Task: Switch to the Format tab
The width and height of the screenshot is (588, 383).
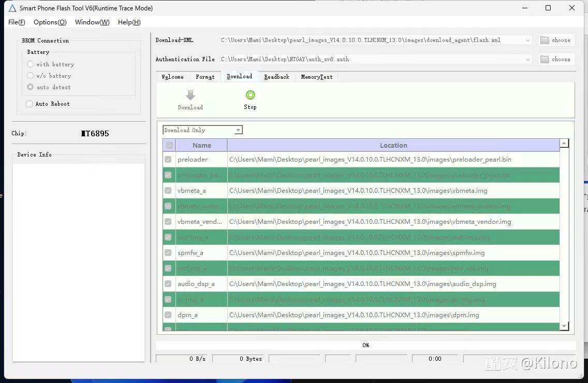Action: tap(205, 77)
